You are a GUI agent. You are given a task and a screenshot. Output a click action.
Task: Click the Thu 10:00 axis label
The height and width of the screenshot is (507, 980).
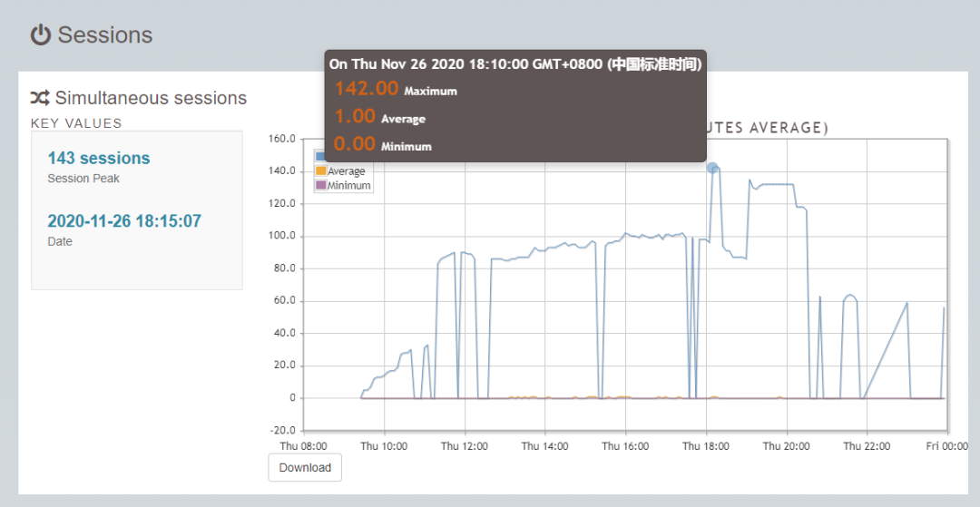pyautogui.click(x=383, y=446)
